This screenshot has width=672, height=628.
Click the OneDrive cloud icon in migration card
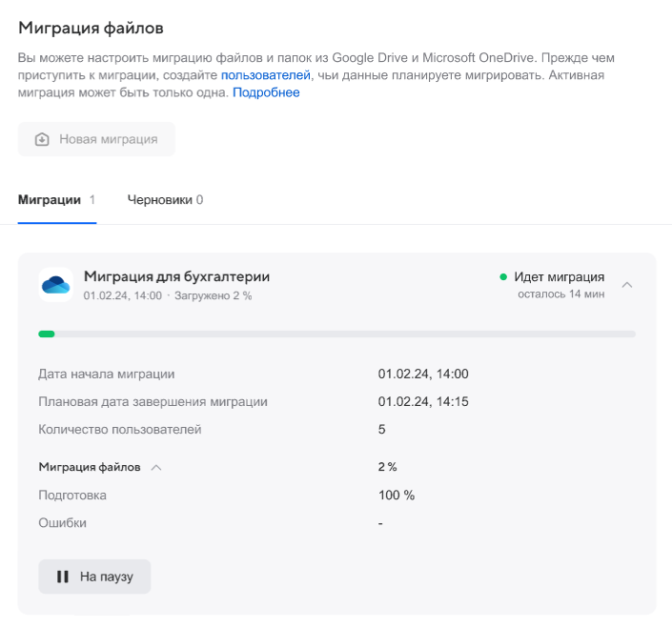56,284
